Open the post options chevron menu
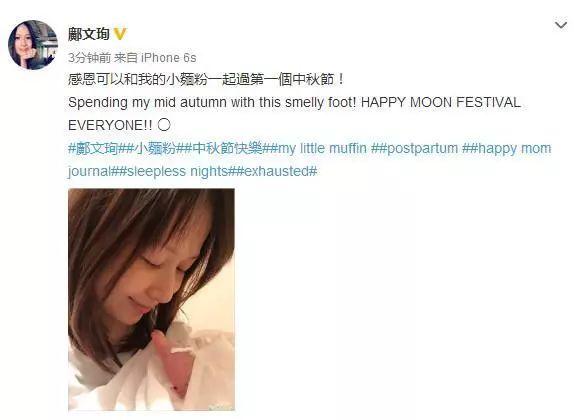The width and height of the screenshot is (574, 420). click(560, 25)
